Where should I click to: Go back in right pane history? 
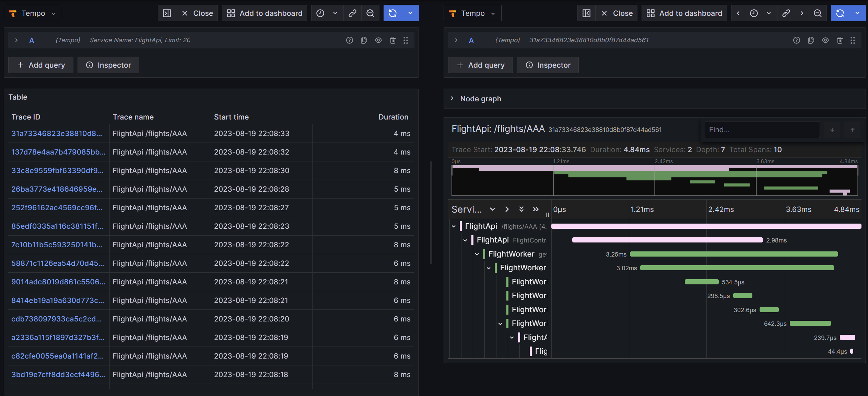tap(738, 13)
